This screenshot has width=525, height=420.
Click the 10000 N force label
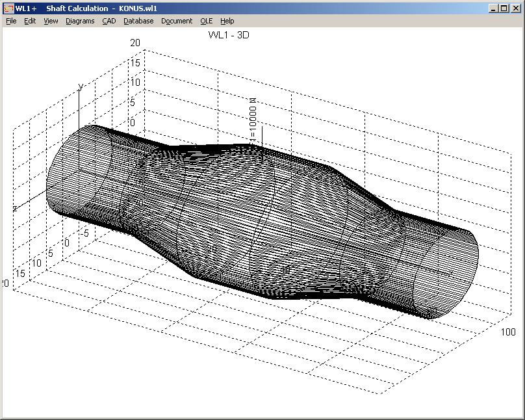tap(253, 119)
